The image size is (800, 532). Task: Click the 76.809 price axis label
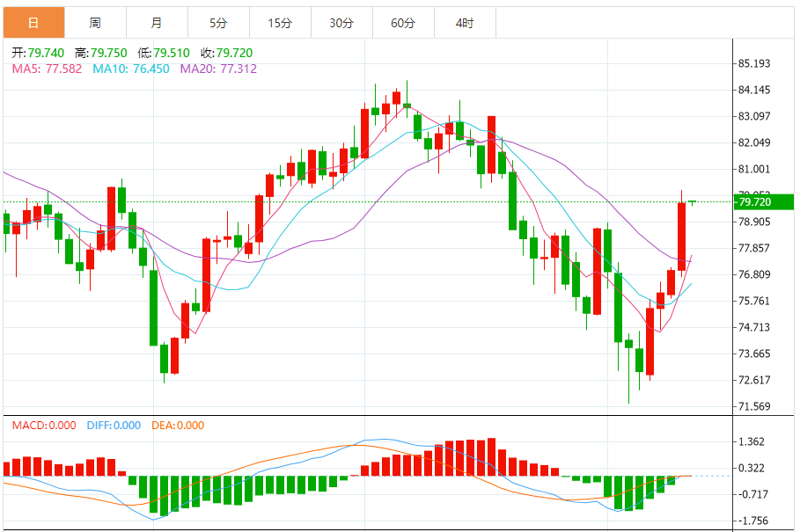pos(754,274)
